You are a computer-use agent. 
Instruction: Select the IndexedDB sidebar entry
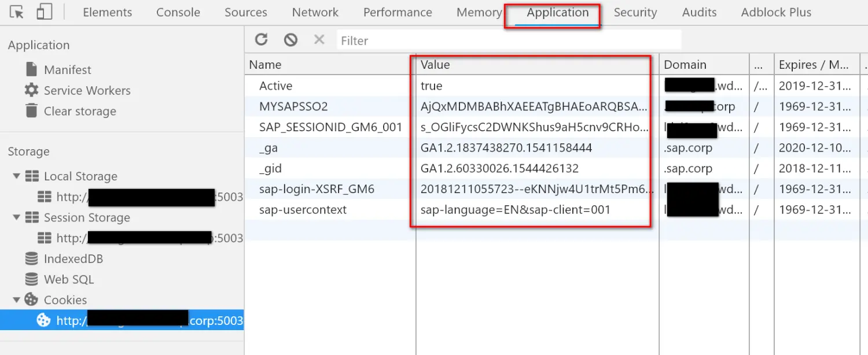[x=73, y=259]
